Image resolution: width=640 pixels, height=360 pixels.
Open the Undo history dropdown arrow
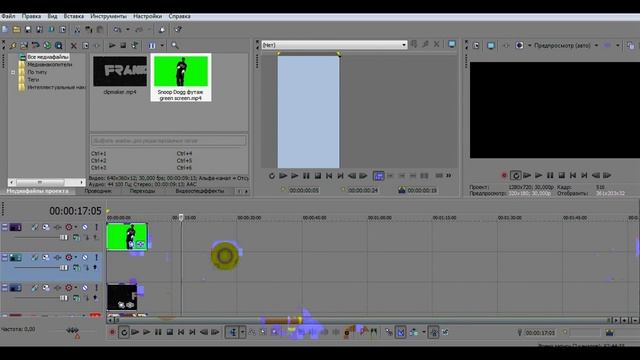point(128,29)
